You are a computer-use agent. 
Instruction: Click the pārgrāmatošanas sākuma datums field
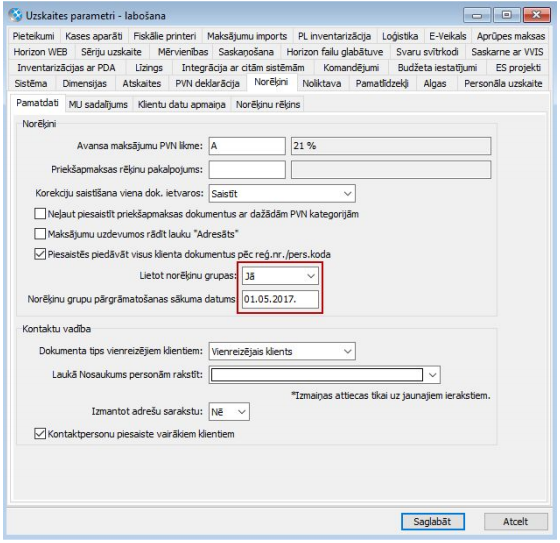280,299
